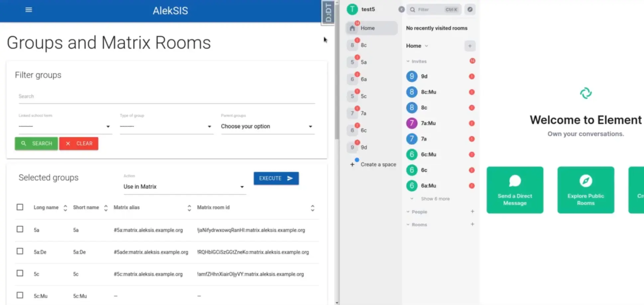
Task: Click the Search groups text field
Action: coord(166,96)
